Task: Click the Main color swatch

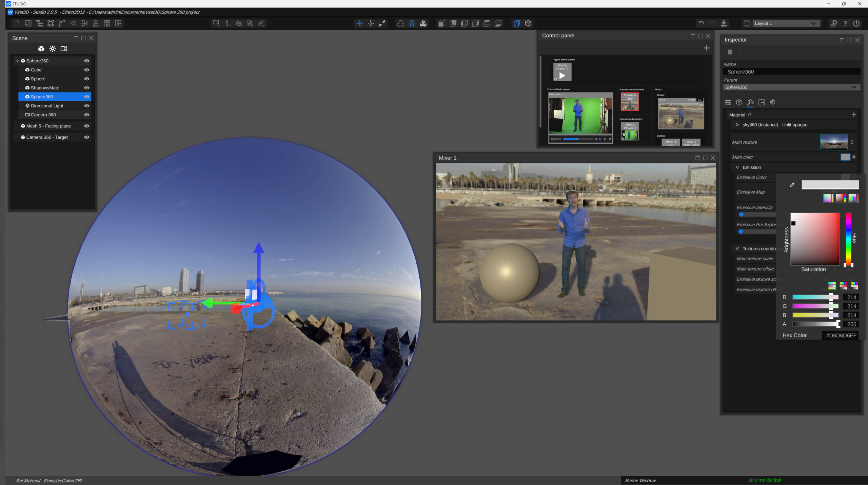Action: [x=845, y=157]
